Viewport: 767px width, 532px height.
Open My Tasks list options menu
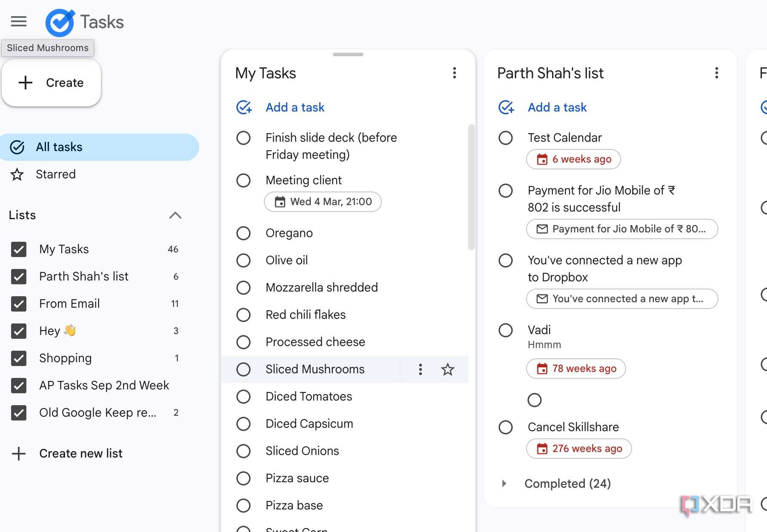455,73
